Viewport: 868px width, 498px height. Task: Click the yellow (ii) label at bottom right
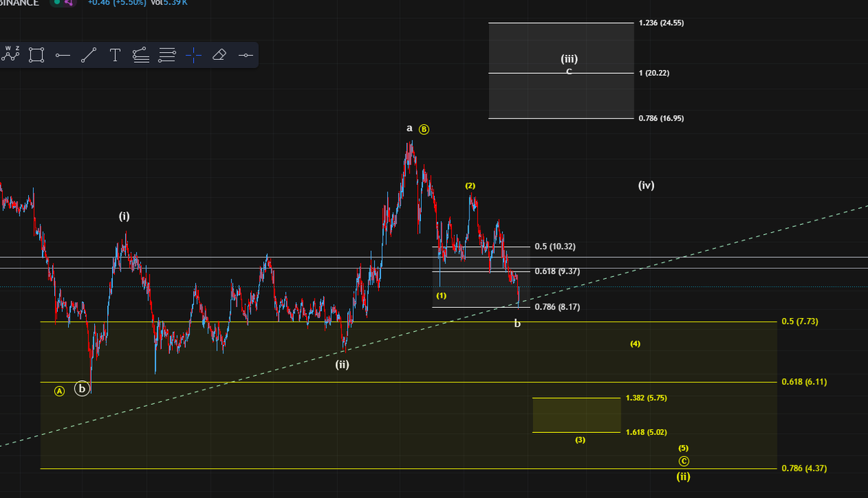(683, 476)
